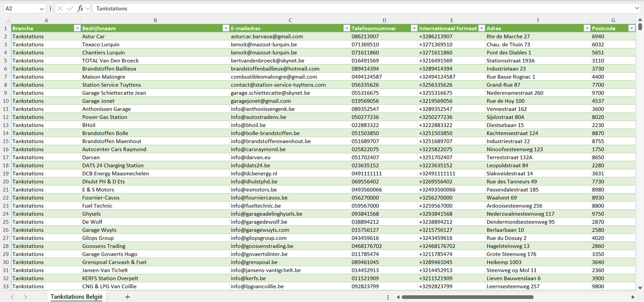
Task: Click the Enter checkmark in formula bar
Action: click(x=70, y=8)
